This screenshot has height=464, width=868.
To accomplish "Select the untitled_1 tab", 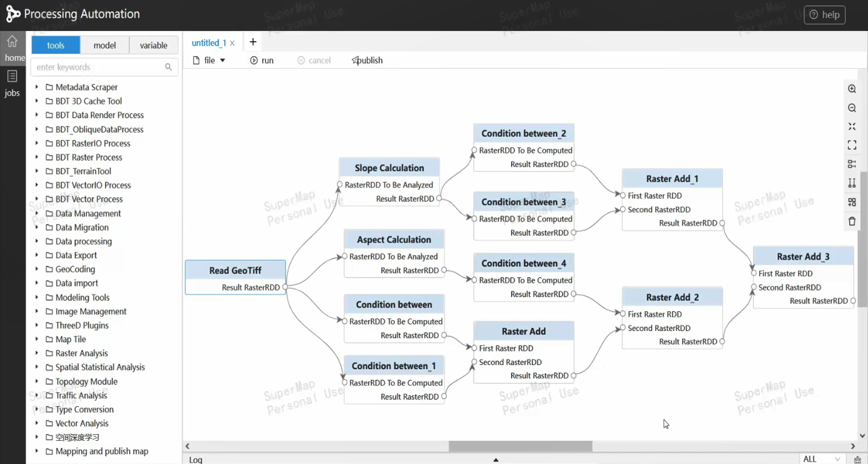I will pyautogui.click(x=209, y=43).
